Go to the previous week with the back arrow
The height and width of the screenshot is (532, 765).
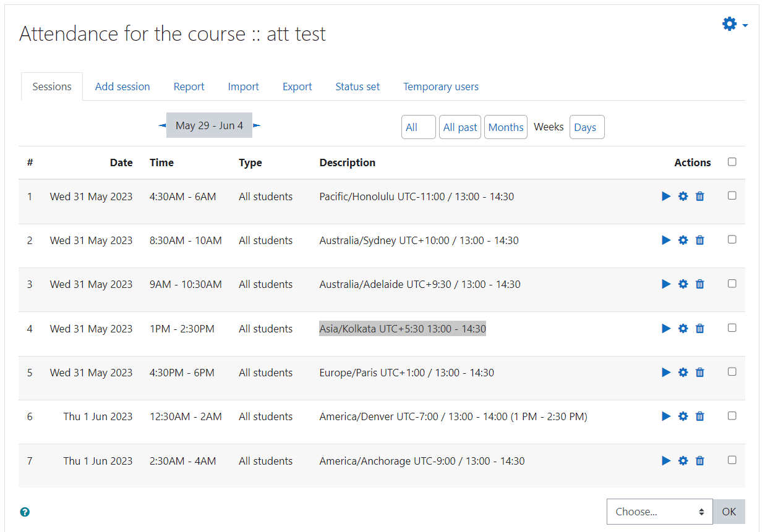click(161, 125)
